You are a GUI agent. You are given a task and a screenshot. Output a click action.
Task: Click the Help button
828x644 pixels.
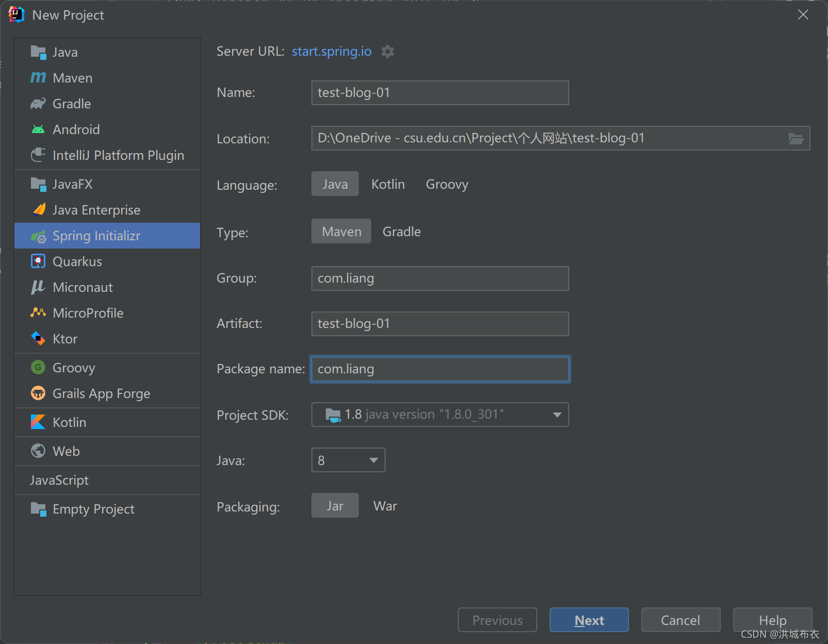click(x=772, y=620)
